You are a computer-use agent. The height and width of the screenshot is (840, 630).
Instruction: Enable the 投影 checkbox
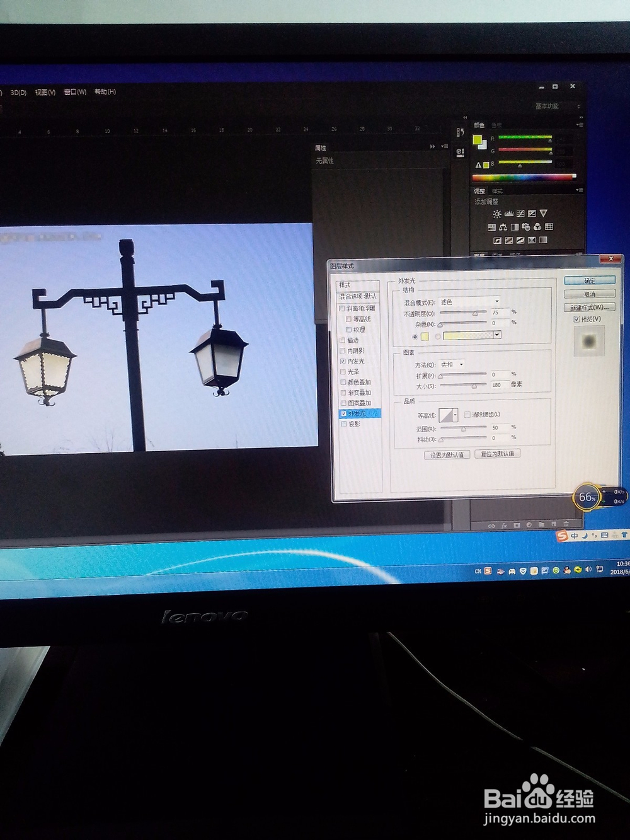tap(344, 424)
